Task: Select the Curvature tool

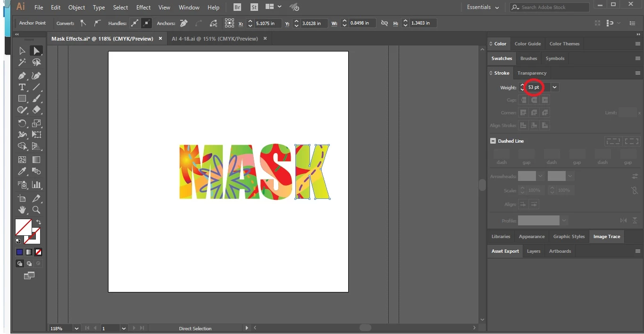Action: coord(36,76)
